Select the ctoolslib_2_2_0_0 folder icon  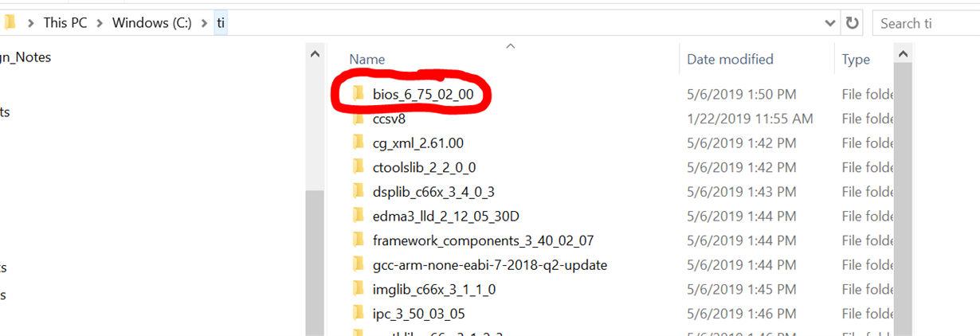coord(358,167)
